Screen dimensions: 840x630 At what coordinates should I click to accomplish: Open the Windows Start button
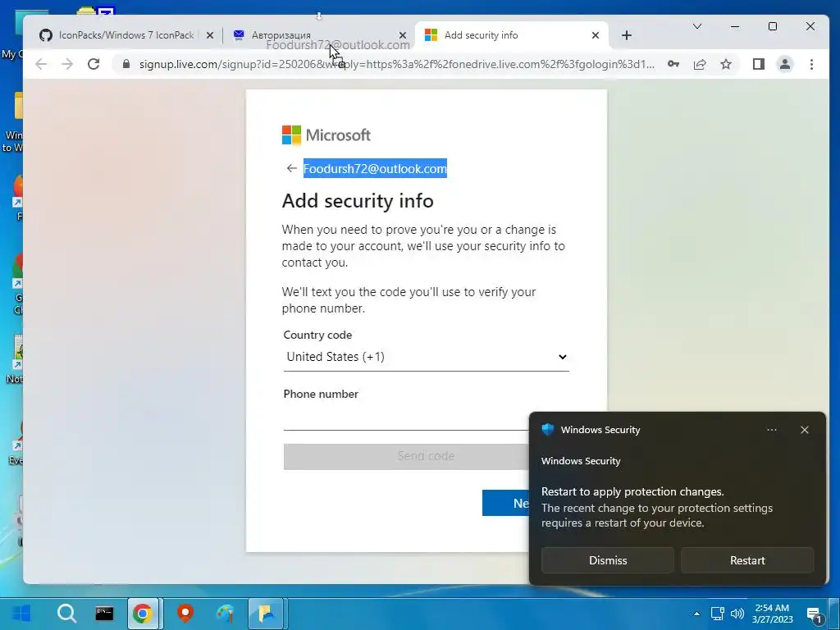tap(21, 613)
